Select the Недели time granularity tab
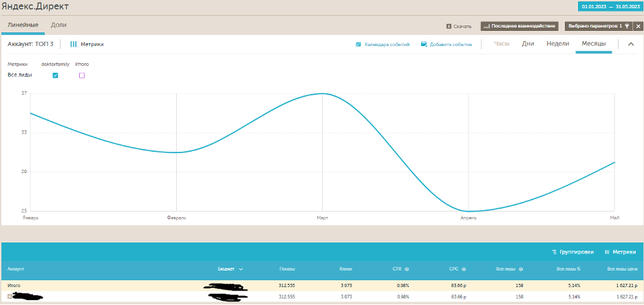The width and height of the screenshot is (644, 305). point(557,44)
